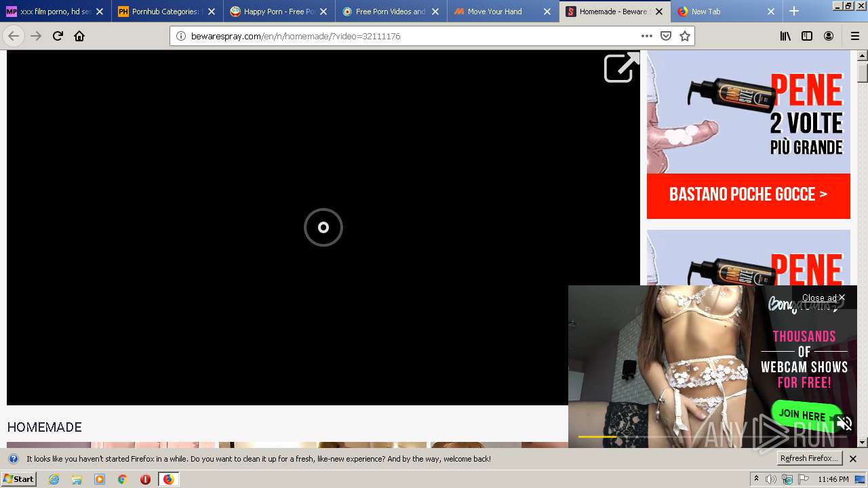868x488 pixels.
Task: Open the Action Center flag icon
Action: point(804,479)
